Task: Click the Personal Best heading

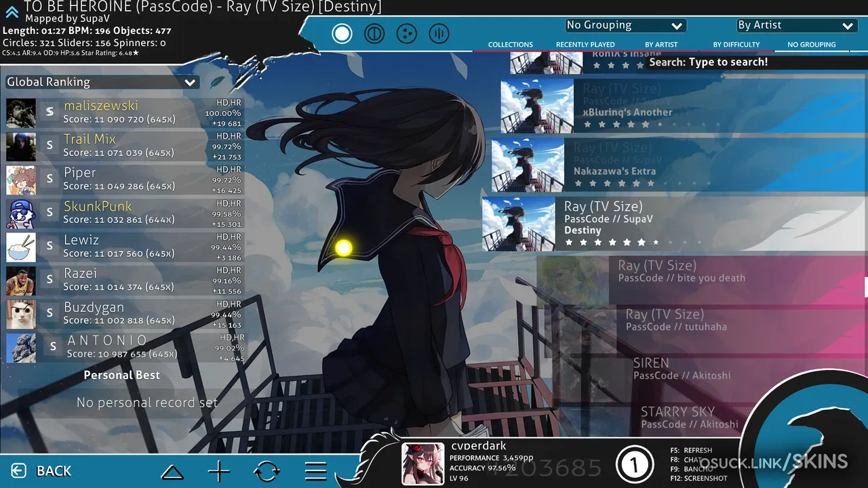Action: click(122, 375)
